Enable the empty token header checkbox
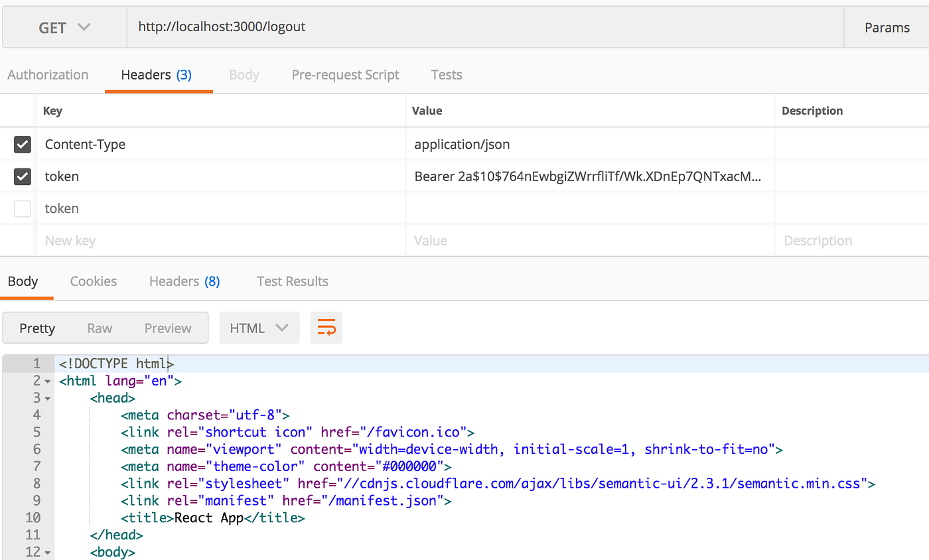The height and width of the screenshot is (560, 929). [x=22, y=208]
